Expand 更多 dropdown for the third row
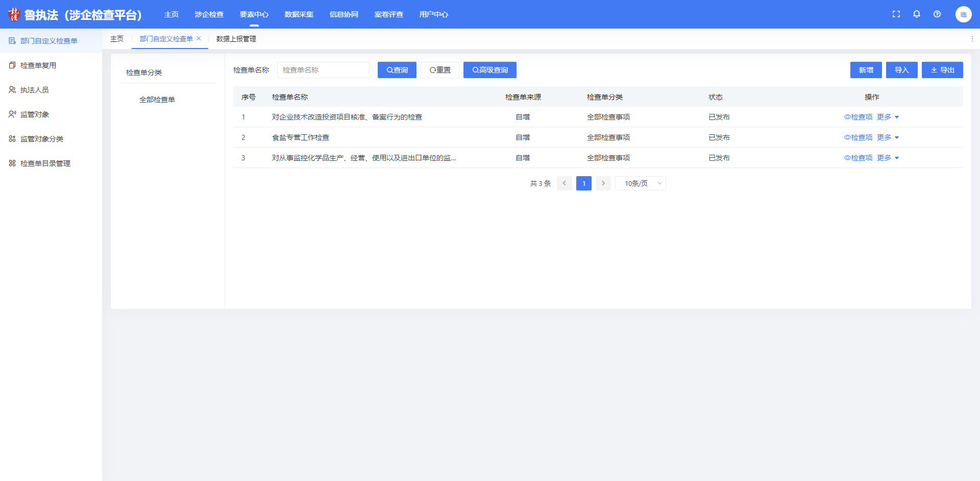The width and height of the screenshot is (980, 481). click(x=888, y=158)
